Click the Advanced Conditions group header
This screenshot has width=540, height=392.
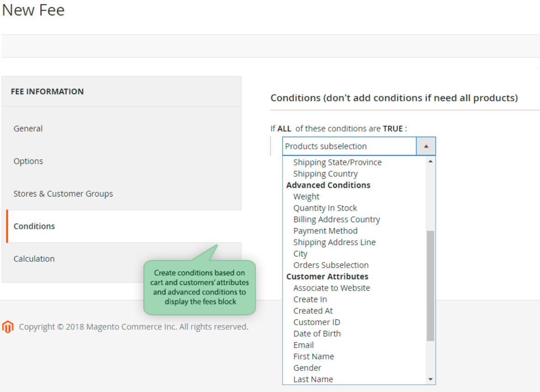tap(328, 185)
